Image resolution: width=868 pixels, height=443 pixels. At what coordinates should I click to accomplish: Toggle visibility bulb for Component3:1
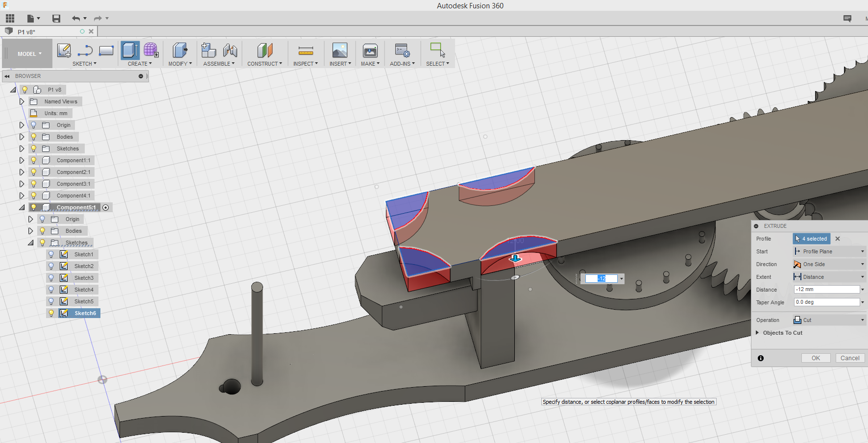pyautogui.click(x=34, y=184)
